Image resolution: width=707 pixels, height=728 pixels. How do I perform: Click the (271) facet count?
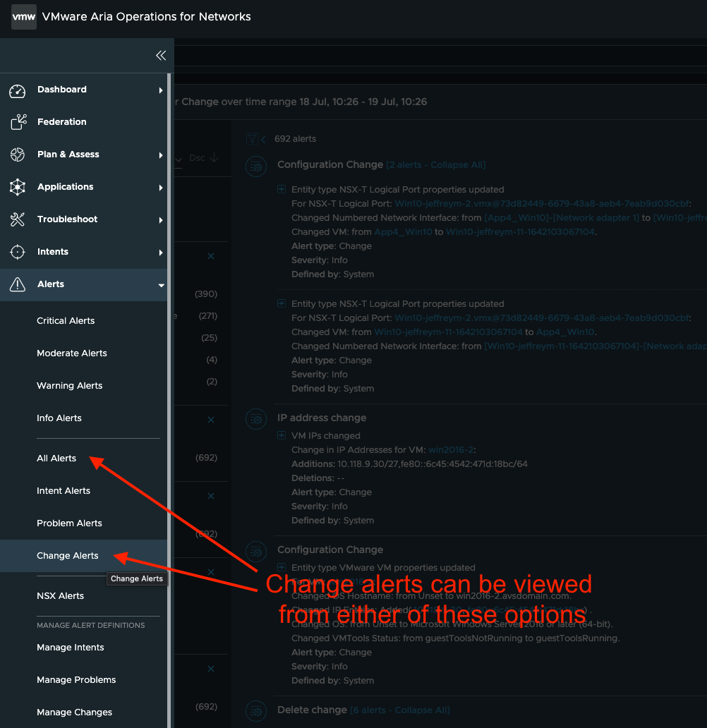point(207,316)
